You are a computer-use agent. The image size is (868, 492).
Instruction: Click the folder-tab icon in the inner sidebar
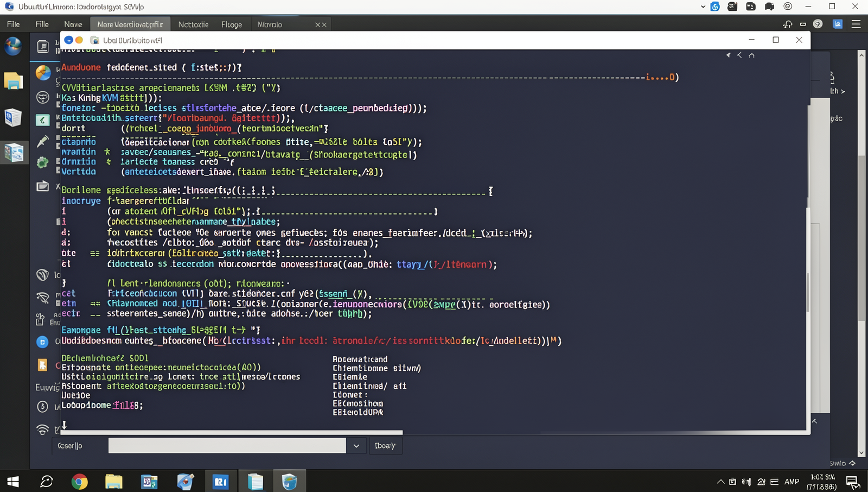[x=42, y=187]
